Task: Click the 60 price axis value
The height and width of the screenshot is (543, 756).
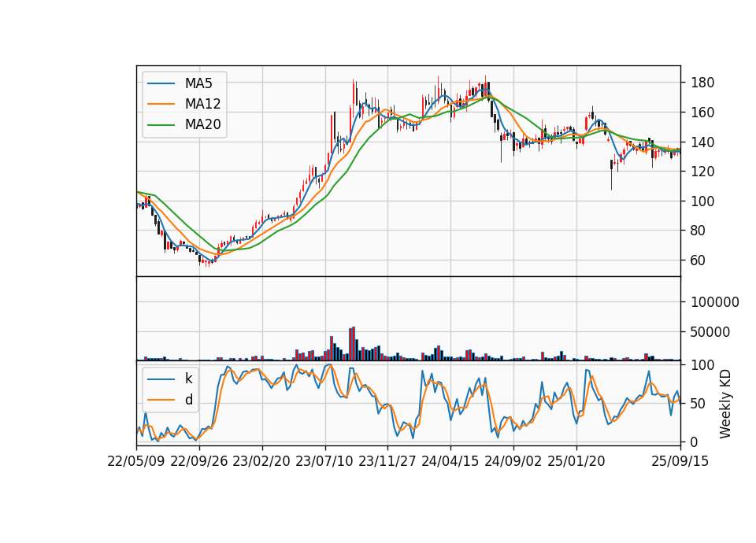Action: [x=699, y=260]
